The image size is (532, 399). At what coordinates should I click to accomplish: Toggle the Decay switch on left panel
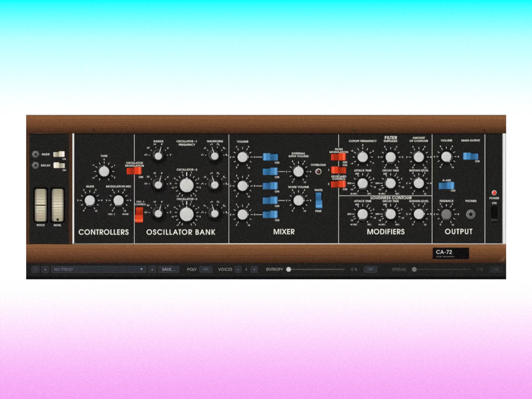coord(59,165)
